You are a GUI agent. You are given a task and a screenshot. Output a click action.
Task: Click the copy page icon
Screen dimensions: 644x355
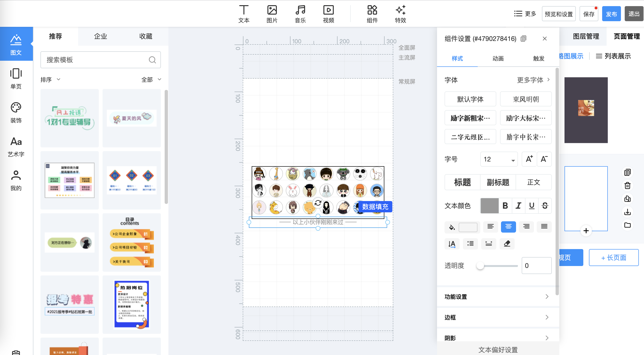(627, 172)
